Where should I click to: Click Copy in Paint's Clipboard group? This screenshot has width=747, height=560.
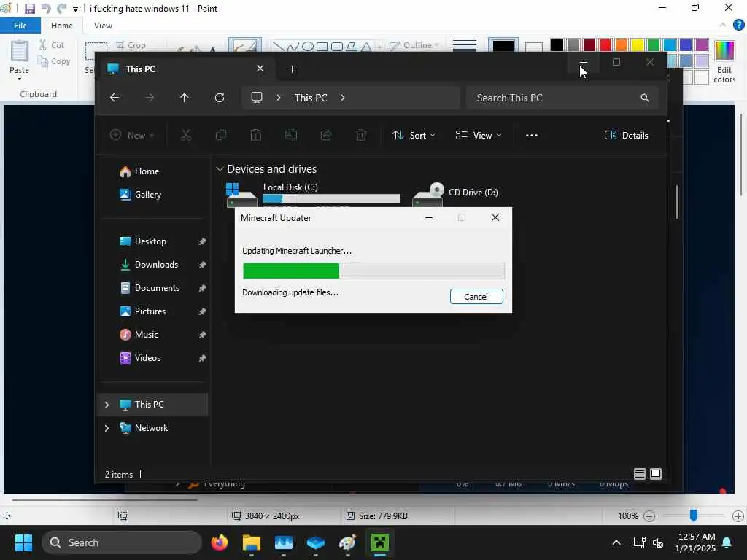[54, 61]
